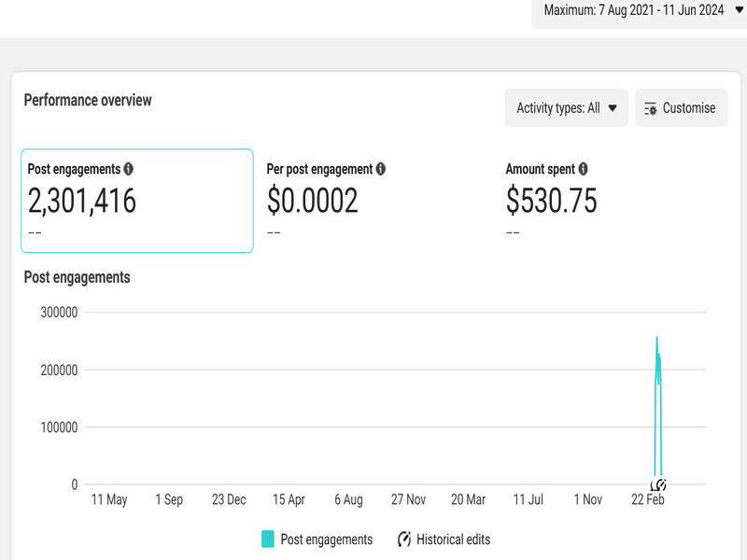Click the Performance overview heading
Screen dimensions: 747x560
88,100
